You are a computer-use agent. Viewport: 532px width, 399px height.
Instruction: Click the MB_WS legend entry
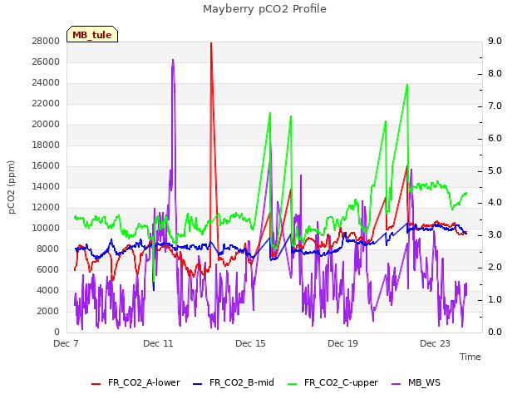416,382
